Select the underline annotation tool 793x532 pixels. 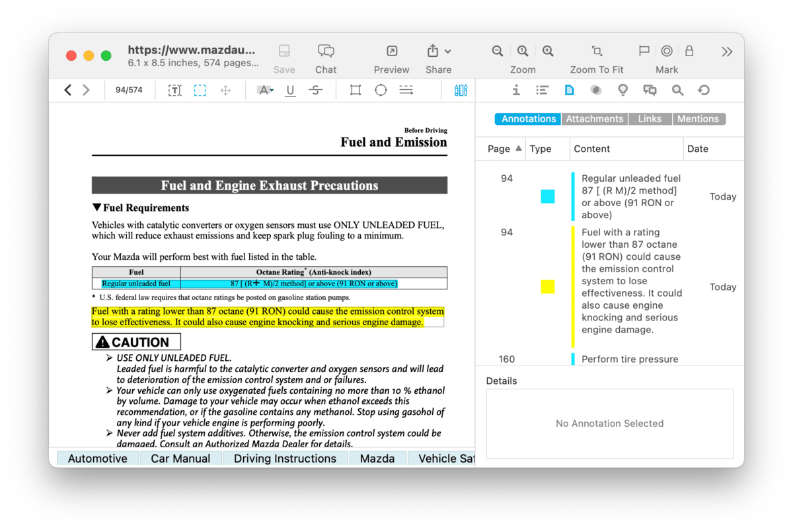tap(290, 91)
